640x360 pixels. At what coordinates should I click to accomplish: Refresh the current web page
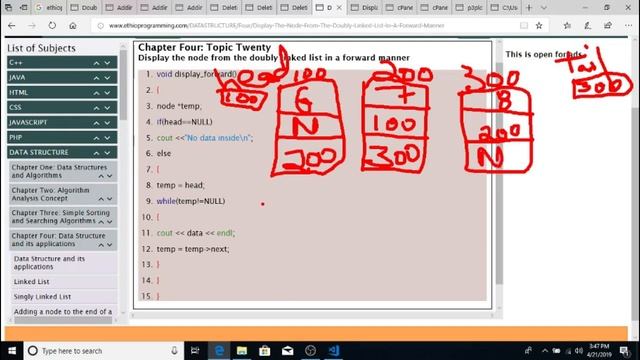pyautogui.click(x=52, y=25)
